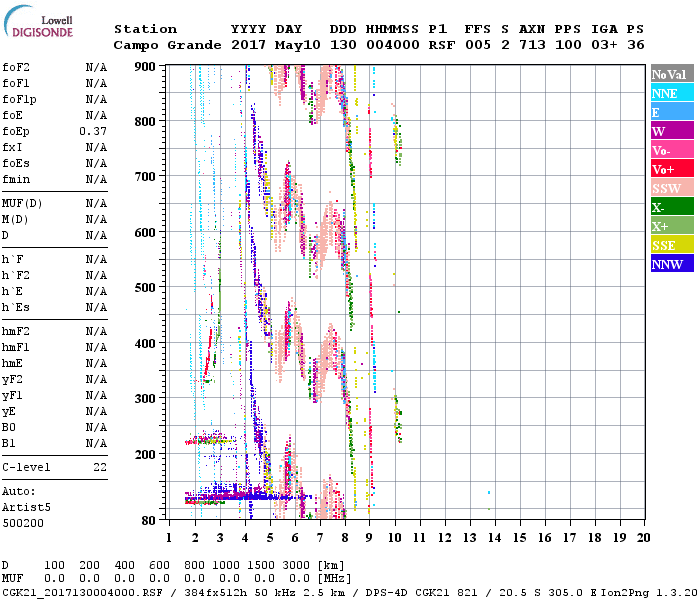Click the CGK21_2017130004000.RSF file name

pyautogui.click(x=83, y=593)
